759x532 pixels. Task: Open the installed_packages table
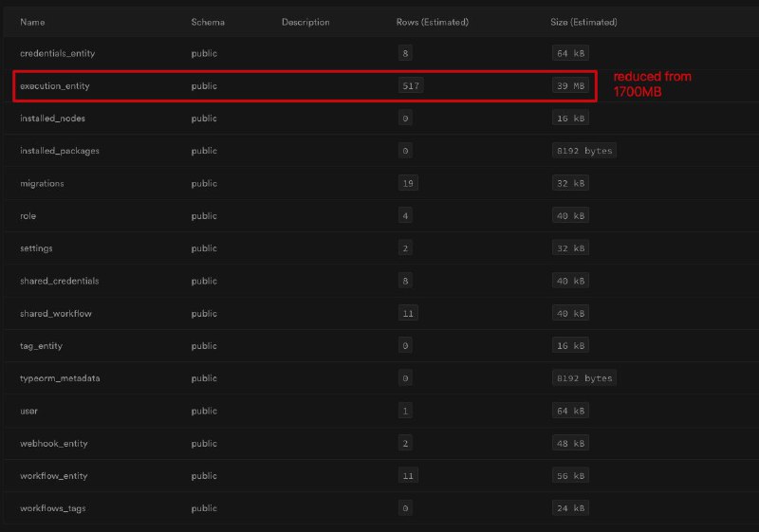[x=59, y=151]
